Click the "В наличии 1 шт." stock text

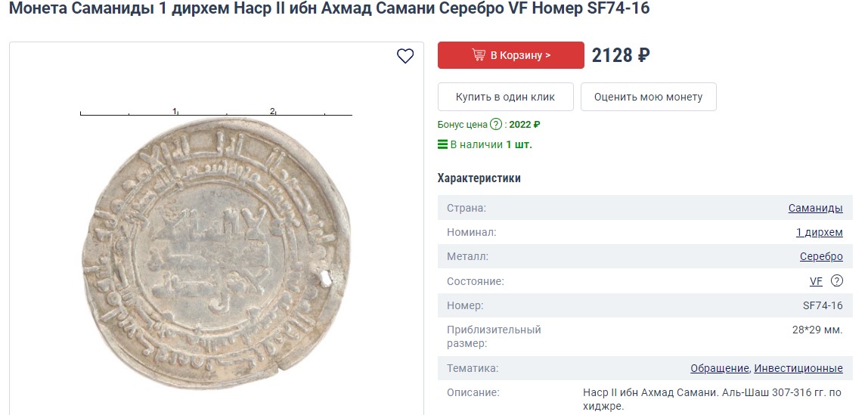(x=491, y=144)
